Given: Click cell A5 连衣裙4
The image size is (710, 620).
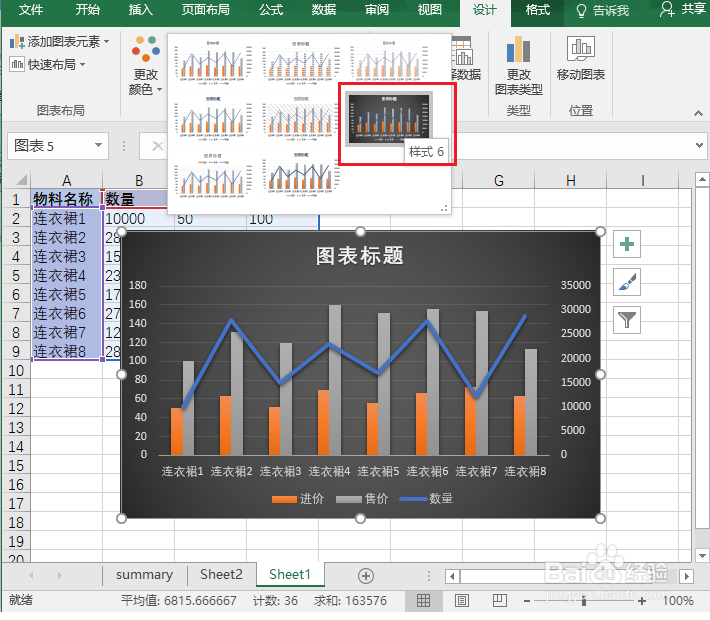Looking at the screenshot, I should [x=67, y=276].
